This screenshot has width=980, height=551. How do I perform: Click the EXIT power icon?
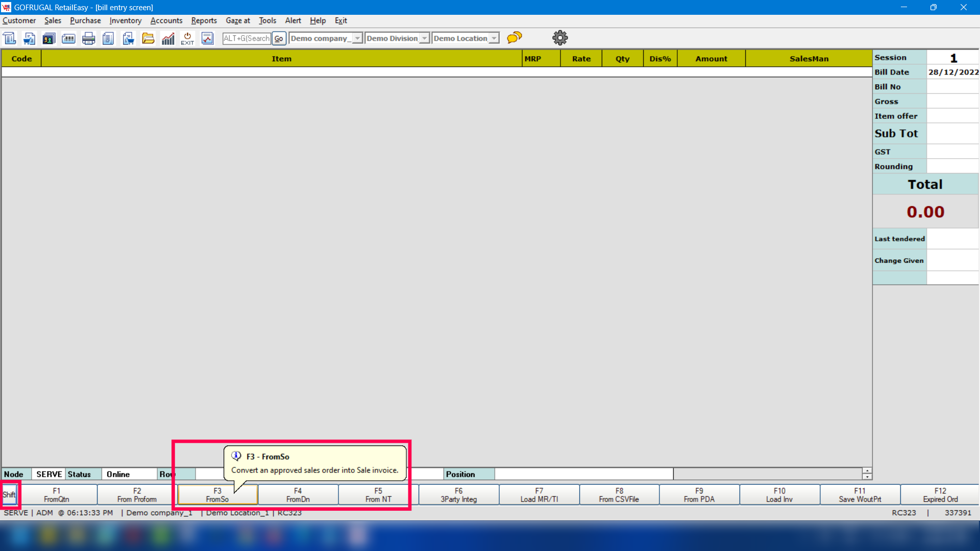point(187,38)
